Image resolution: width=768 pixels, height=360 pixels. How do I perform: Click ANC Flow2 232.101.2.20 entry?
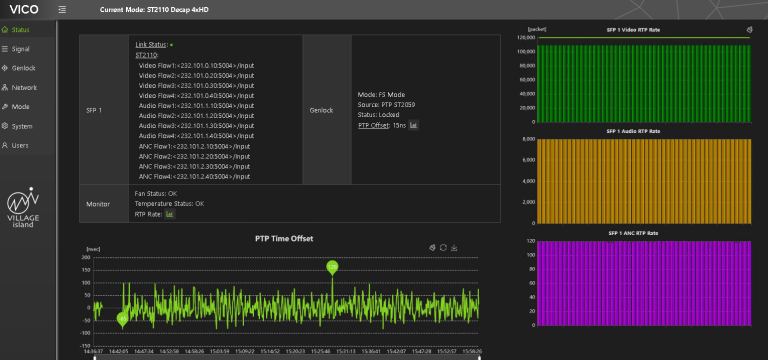pyautogui.click(x=194, y=157)
